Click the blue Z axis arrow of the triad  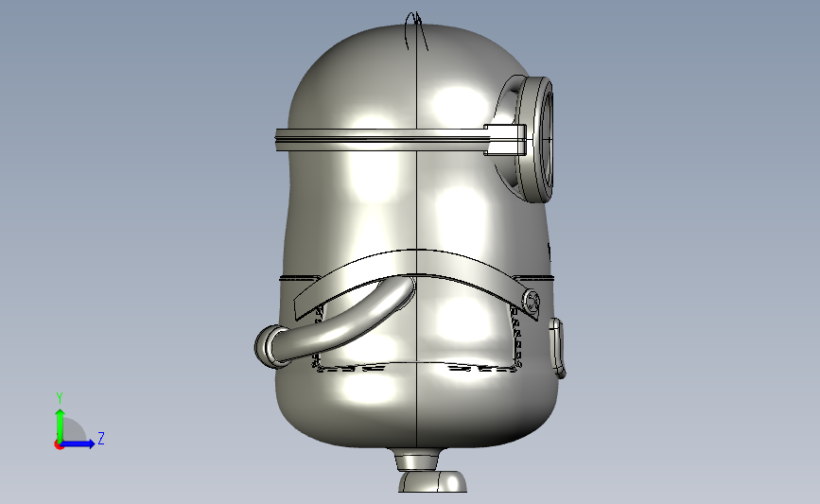tap(78, 443)
